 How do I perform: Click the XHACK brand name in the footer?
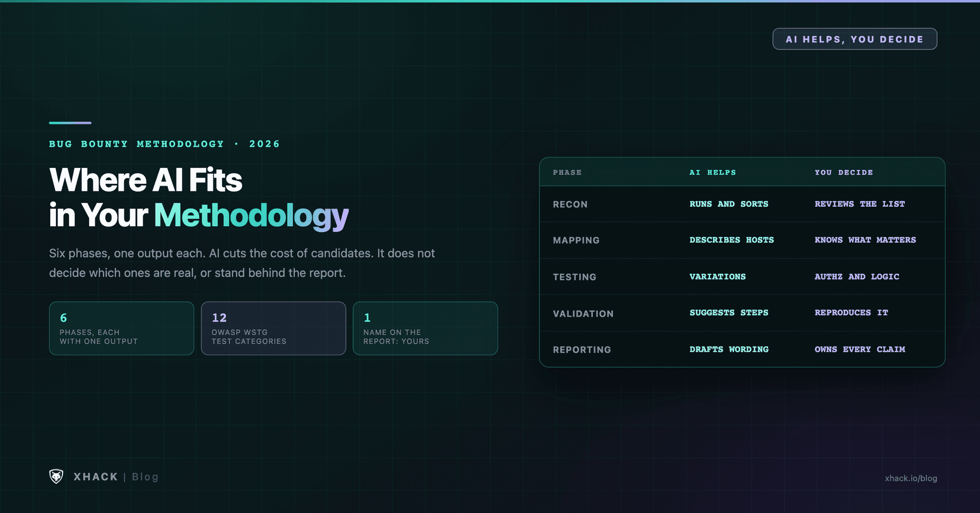coord(96,477)
